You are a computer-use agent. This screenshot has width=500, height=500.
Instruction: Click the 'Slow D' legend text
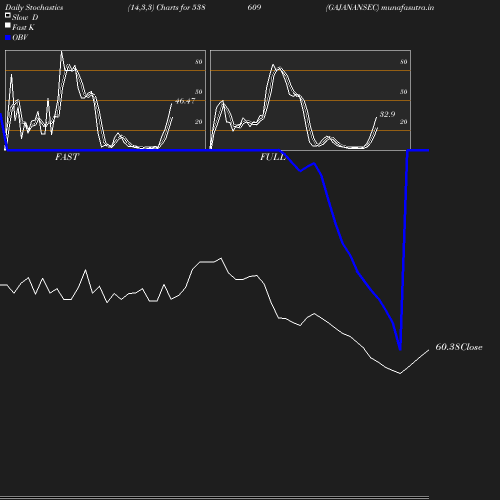click(25, 17)
